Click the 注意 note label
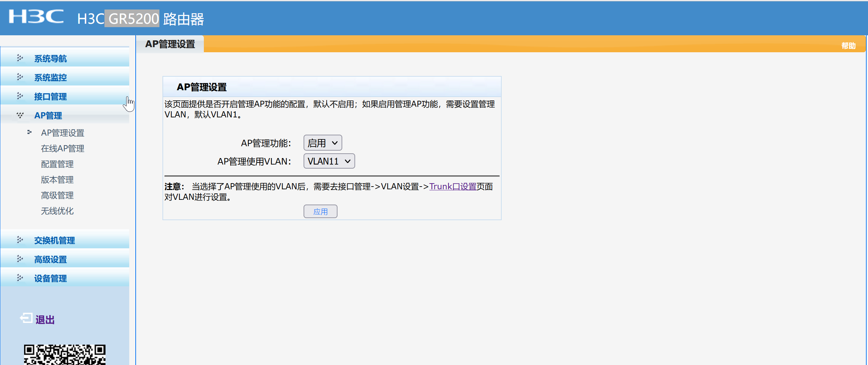The height and width of the screenshot is (365, 868). [174, 187]
